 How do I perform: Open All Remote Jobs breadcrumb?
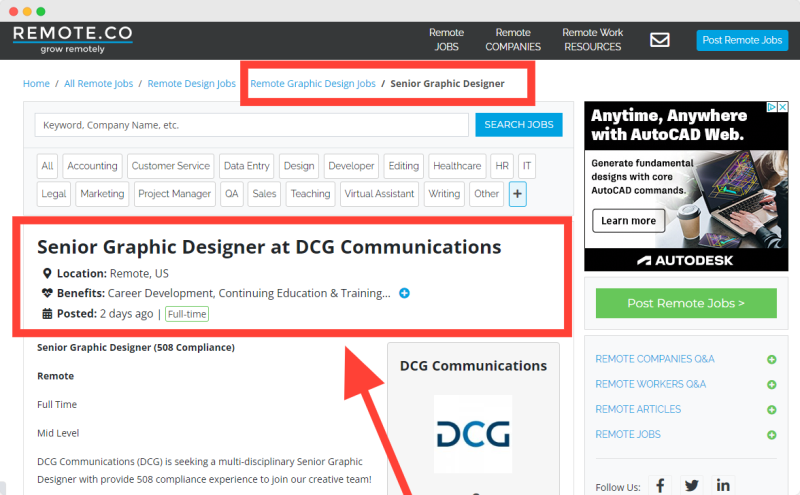tap(98, 83)
